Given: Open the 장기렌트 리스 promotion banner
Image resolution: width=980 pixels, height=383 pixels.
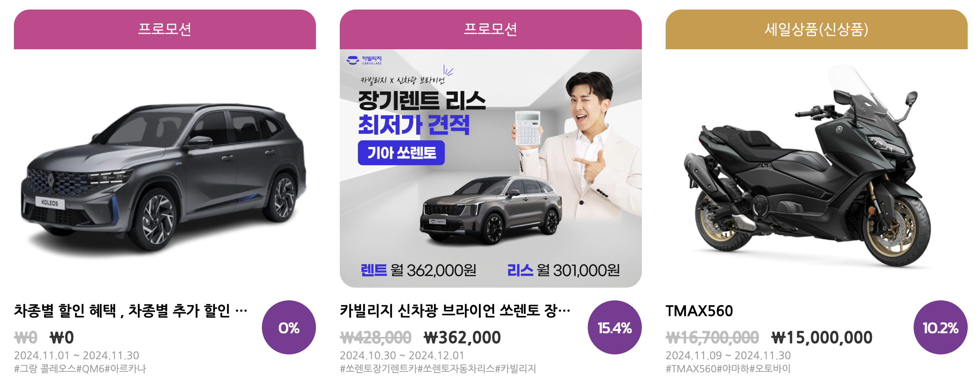Looking at the screenshot, I should pyautogui.click(x=491, y=168).
